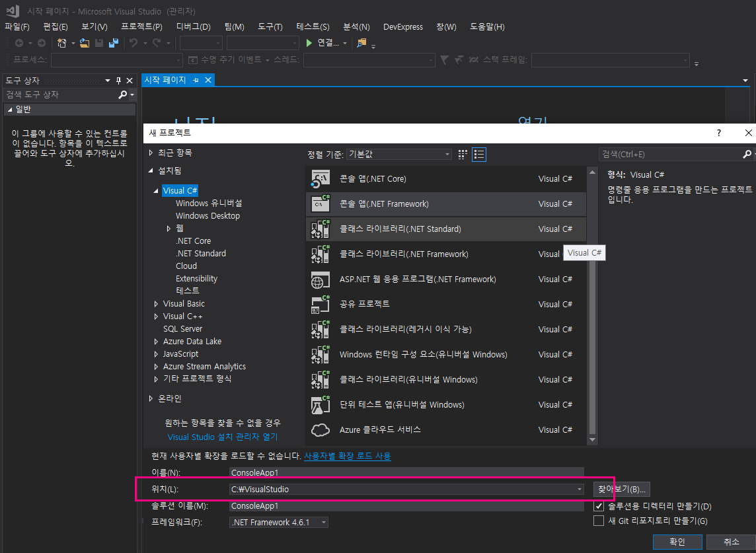This screenshot has height=553, width=756.
Task: Open the 프레임워크 .NET Framework 4.6.1 dropdown
Action: [x=279, y=522]
